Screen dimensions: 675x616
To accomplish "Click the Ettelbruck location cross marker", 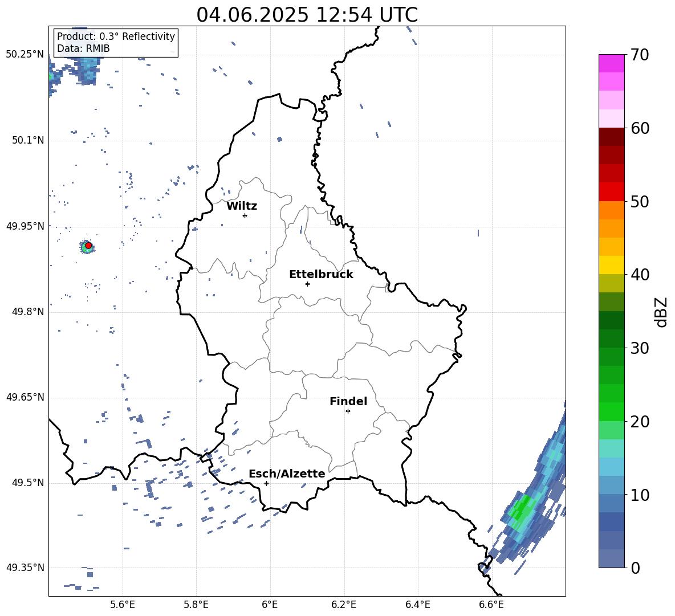I will (307, 284).
